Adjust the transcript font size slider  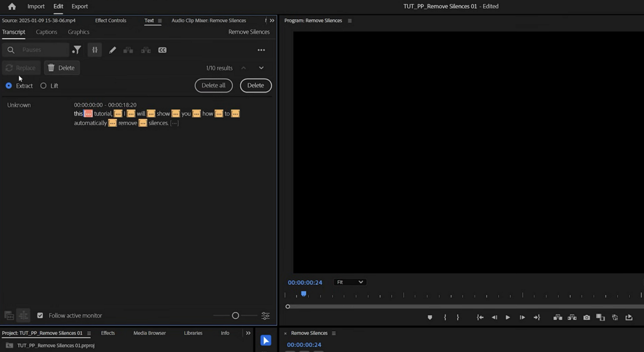pyautogui.click(x=235, y=316)
